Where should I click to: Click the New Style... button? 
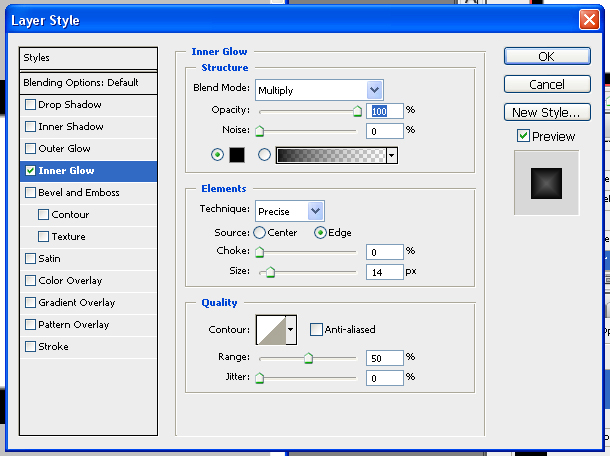pos(546,112)
